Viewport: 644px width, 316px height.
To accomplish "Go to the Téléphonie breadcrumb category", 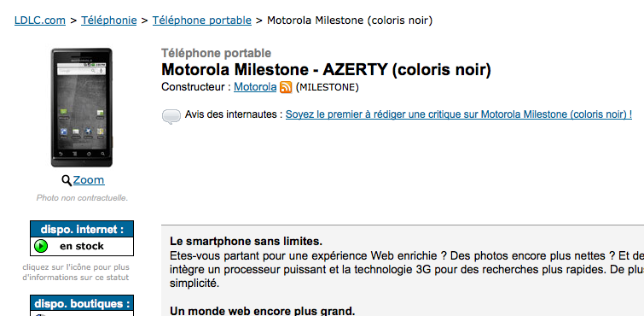I will coord(109,20).
